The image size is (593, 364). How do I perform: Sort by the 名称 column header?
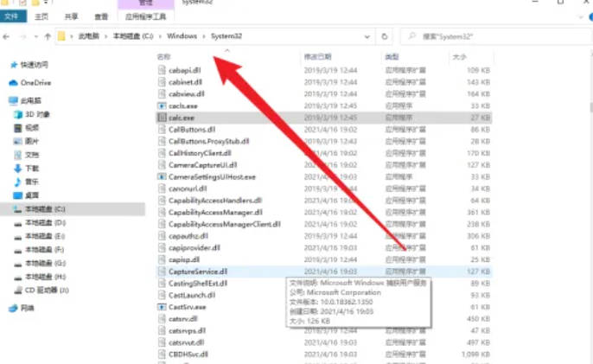click(x=163, y=57)
